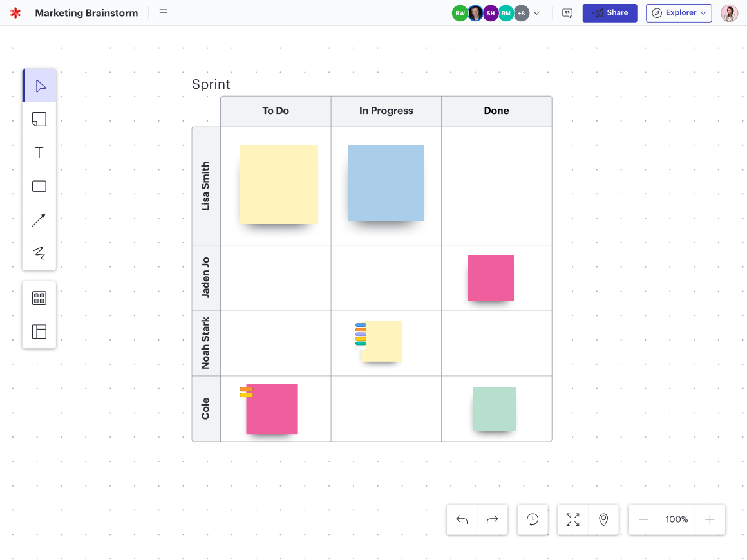Select the rectangle shape tool
The image size is (747, 560).
pos(39,187)
